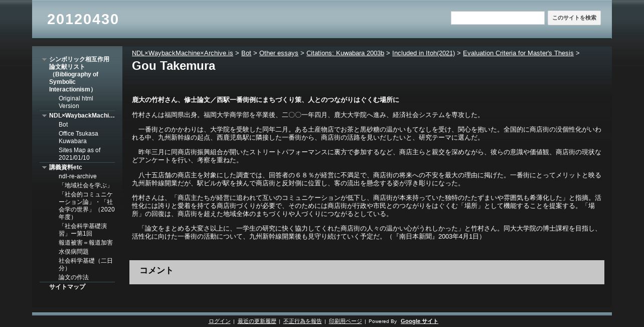This screenshot has width=644, height=327.
Task: Open the 20120430 site title
Action: pyautogui.click(x=83, y=19)
